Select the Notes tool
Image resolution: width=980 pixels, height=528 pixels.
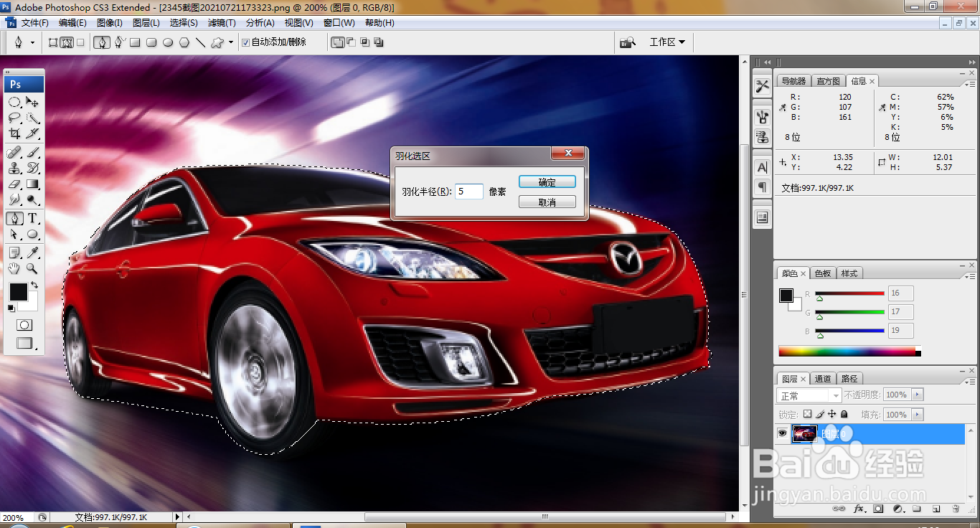click(14, 253)
